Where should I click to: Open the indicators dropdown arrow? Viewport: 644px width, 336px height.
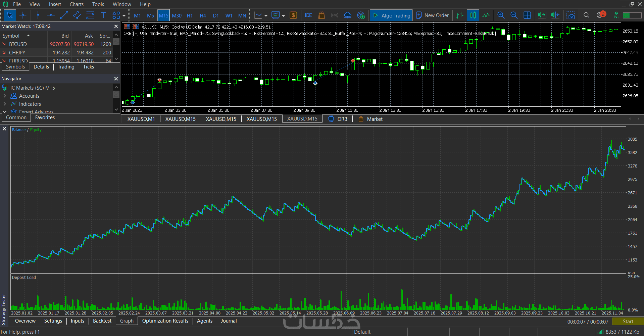(x=283, y=15)
